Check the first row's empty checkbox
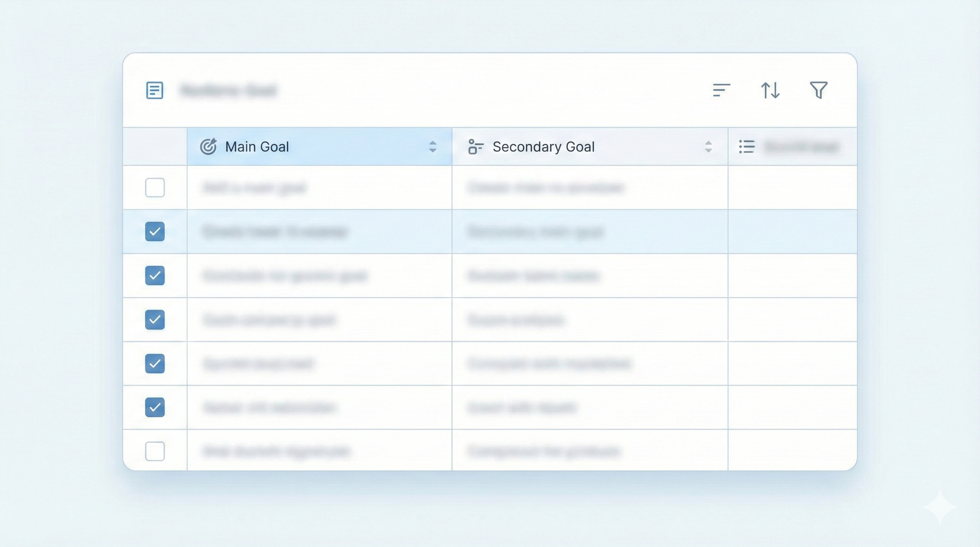The image size is (980, 547). pyautogui.click(x=155, y=188)
